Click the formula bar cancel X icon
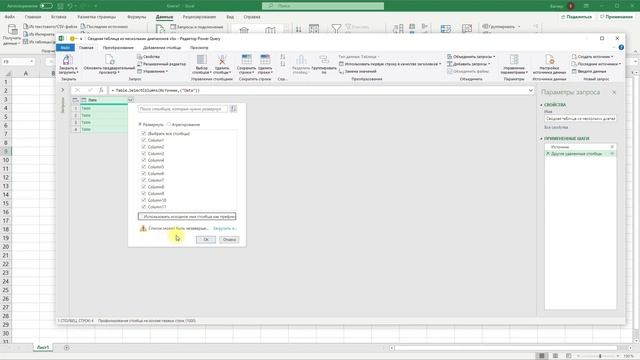Image resolution: width=640 pixels, height=360 pixels. click(x=77, y=90)
